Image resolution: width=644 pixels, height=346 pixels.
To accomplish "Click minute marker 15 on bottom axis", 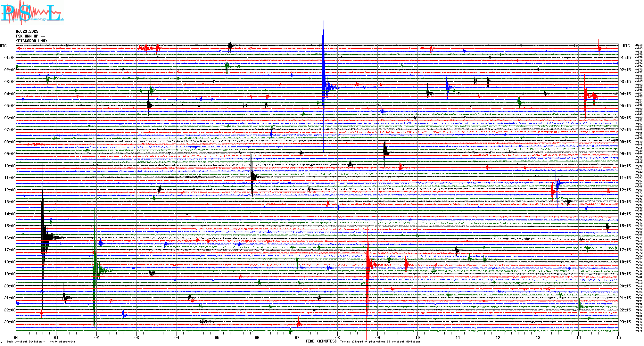I will pos(618,337).
